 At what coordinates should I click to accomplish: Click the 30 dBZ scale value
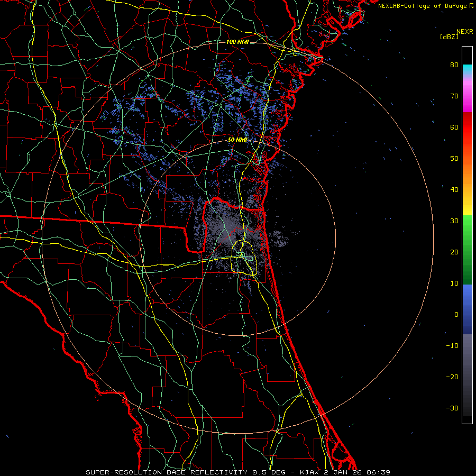click(x=454, y=221)
